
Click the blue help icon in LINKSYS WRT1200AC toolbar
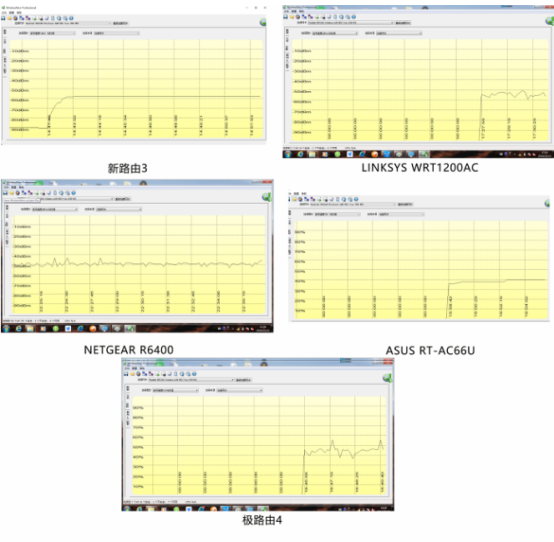(354, 17)
